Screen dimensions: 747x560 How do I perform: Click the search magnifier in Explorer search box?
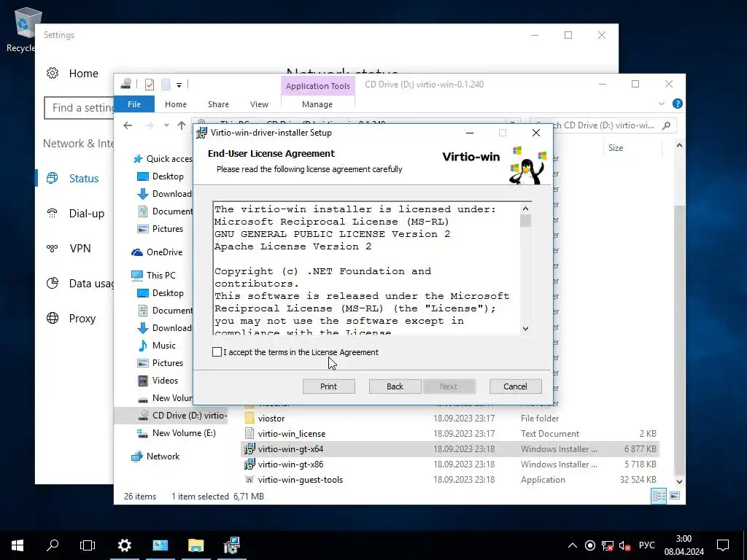pos(667,125)
